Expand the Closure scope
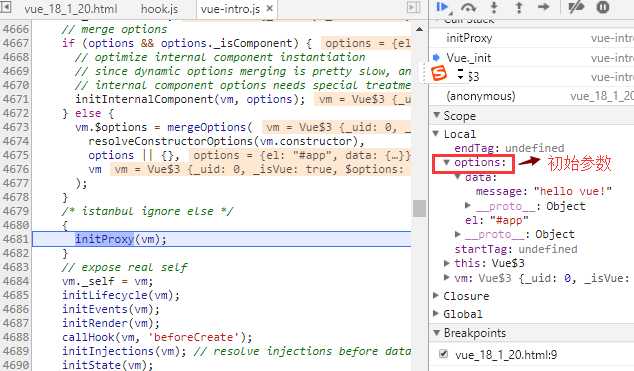Screen dimensions: 634x371 [x=436, y=295]
